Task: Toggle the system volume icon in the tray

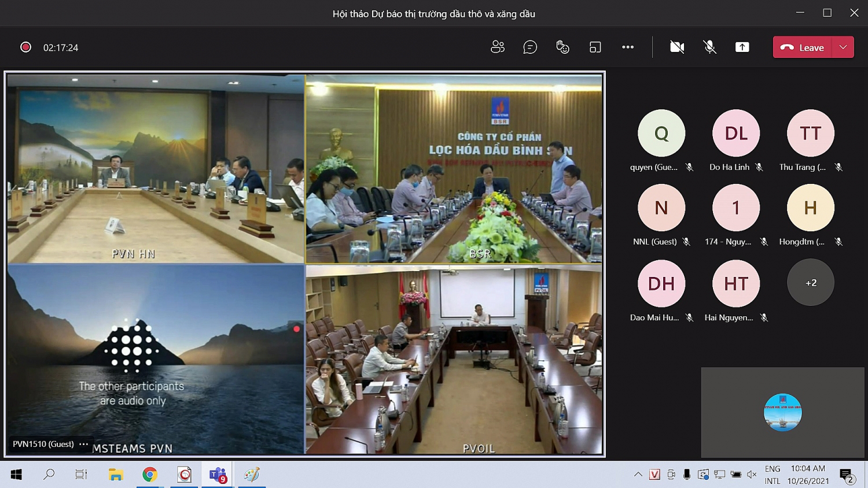Action: pos(752,475)
